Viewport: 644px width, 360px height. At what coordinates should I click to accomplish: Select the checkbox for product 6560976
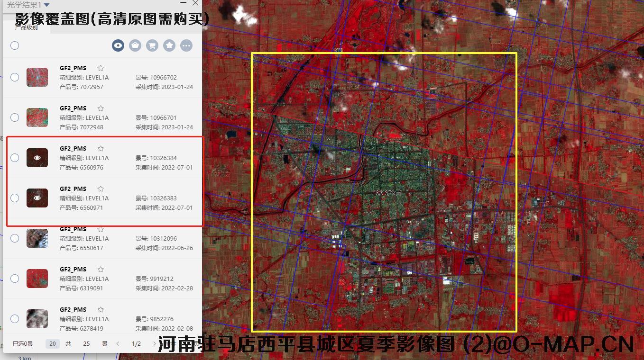(x=15, y=158)
